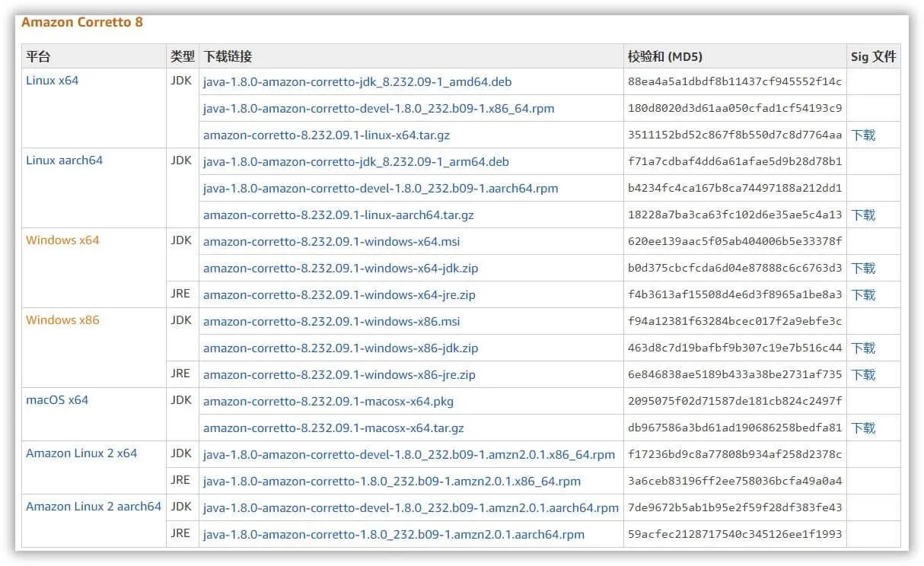Screen dimensions: 924x566
Task: Download the amzn2 x86_64 devel rpm JDK
Action: (x=409, y=454)
